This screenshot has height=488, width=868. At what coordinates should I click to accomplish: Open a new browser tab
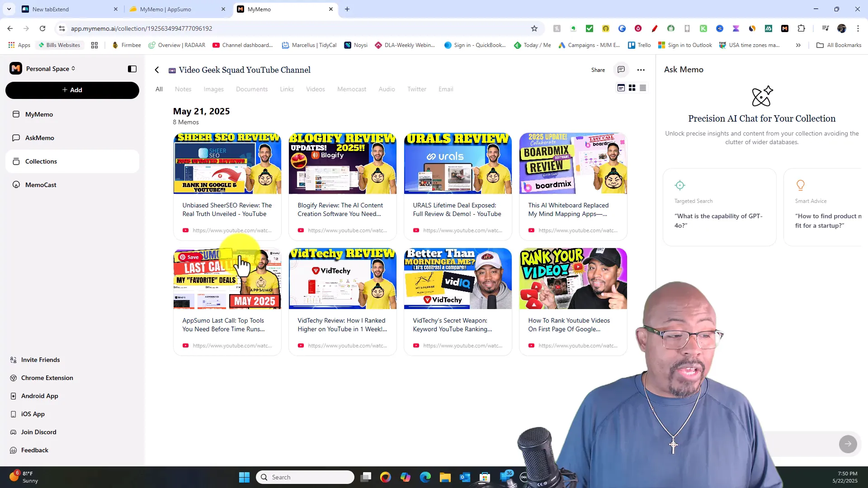(x=347, y=9)
